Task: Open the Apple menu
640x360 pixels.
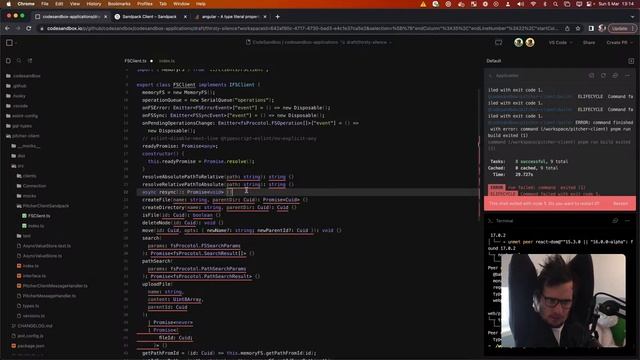Action: click(x=8, y=4)
